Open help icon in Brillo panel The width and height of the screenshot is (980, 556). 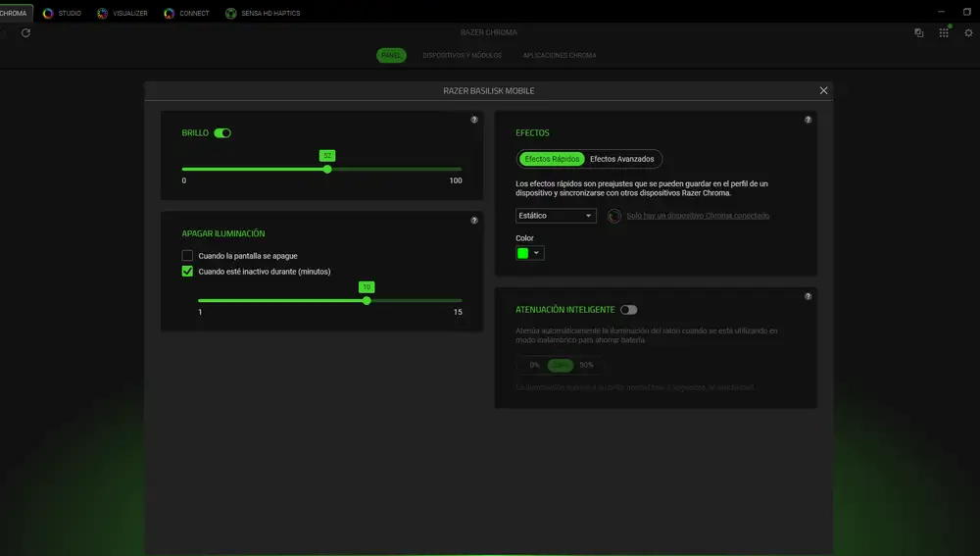pyautogui.click(x=474, y=120)
